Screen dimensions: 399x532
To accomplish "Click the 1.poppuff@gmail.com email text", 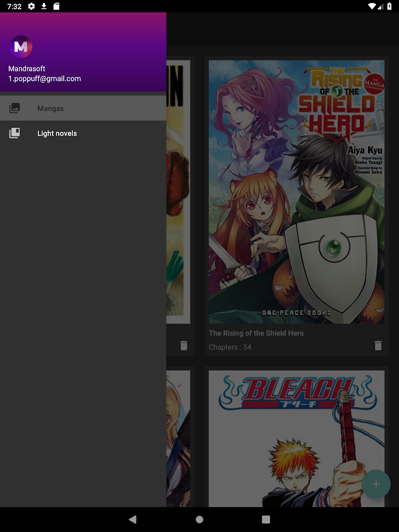I will click(x=44, y=79).
